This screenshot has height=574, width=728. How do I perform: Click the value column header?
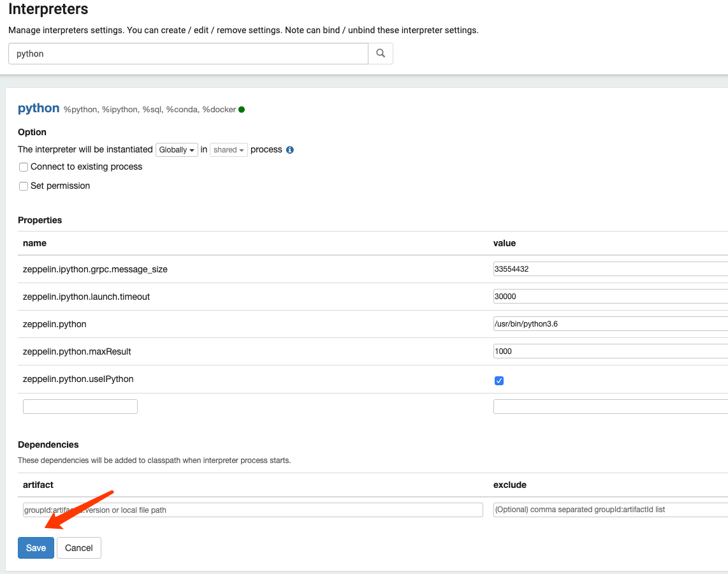[x=505, y=244]
